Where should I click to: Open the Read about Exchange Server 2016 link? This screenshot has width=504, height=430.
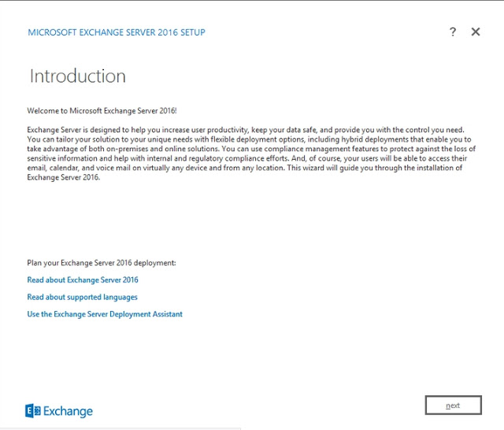pos(83,280)
